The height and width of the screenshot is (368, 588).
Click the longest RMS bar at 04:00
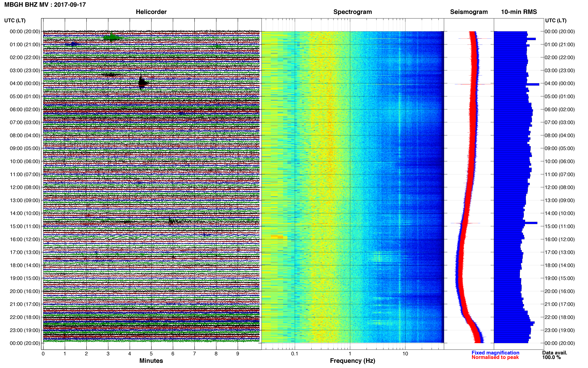point(517,84)
